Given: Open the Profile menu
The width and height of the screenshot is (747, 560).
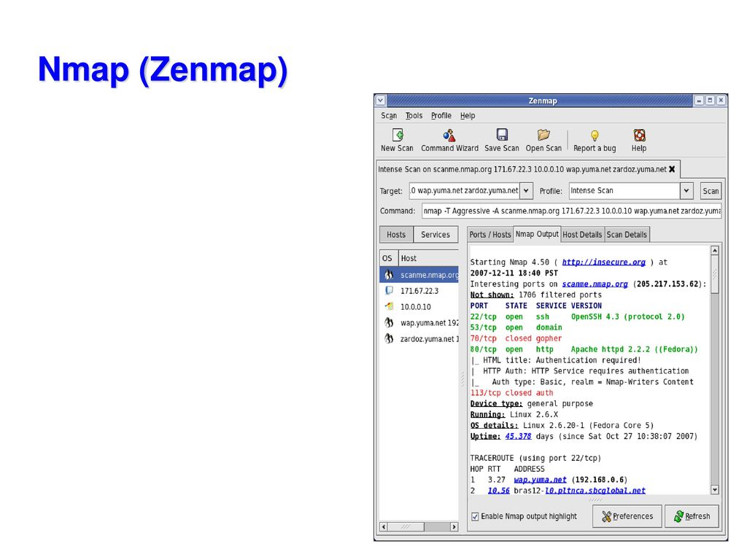Looking at the screenshot, I should tap(441, 116).
